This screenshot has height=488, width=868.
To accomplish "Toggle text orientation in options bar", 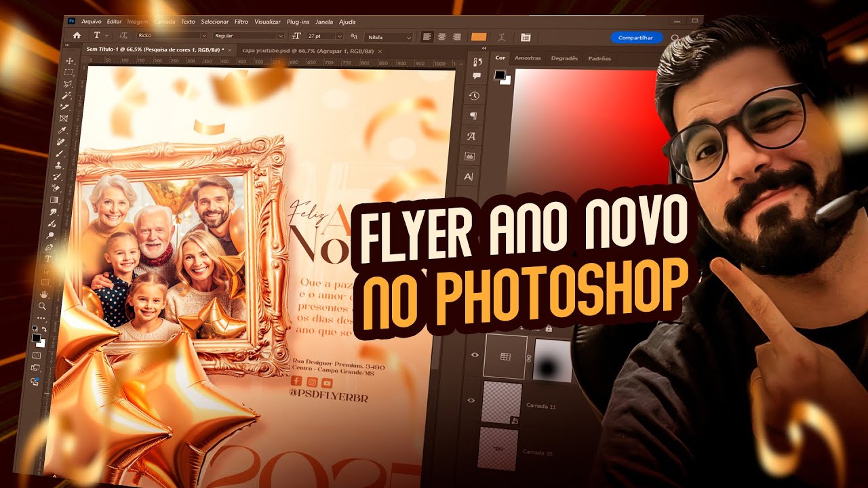I will tap(123, 35).
